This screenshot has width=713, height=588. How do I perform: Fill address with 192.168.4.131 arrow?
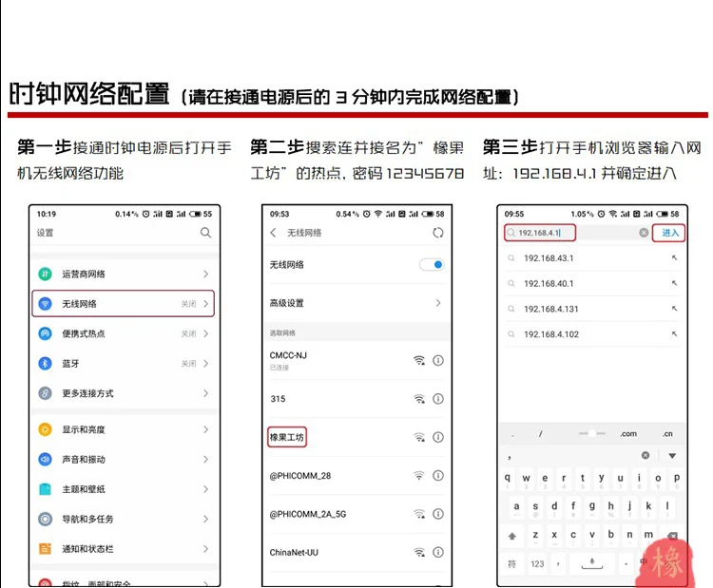click(x=674, y=309)
